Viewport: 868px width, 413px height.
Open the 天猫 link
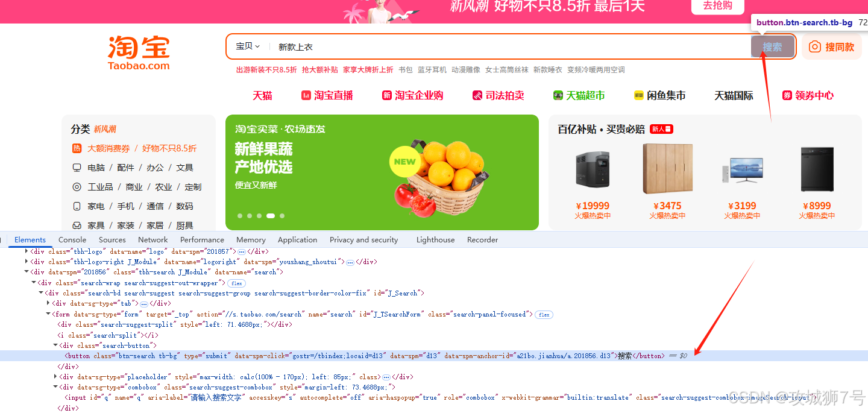point(262,95)
